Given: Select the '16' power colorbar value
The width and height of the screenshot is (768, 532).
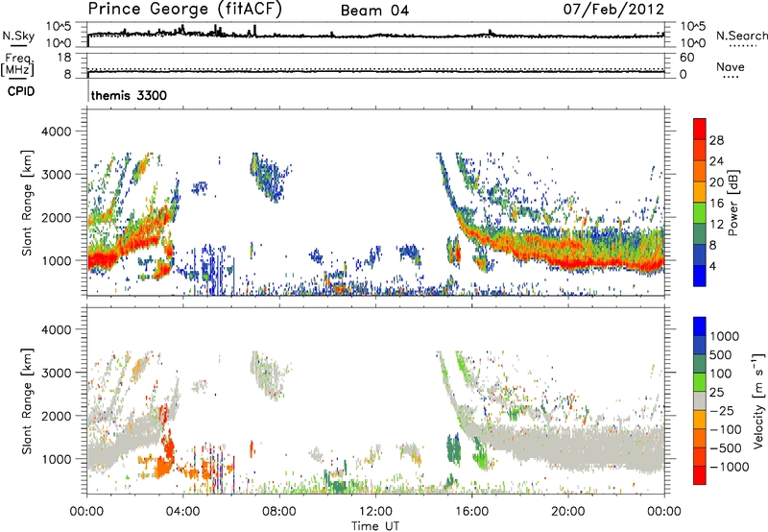Looking at the screenshot, I should tap(716, 204).
